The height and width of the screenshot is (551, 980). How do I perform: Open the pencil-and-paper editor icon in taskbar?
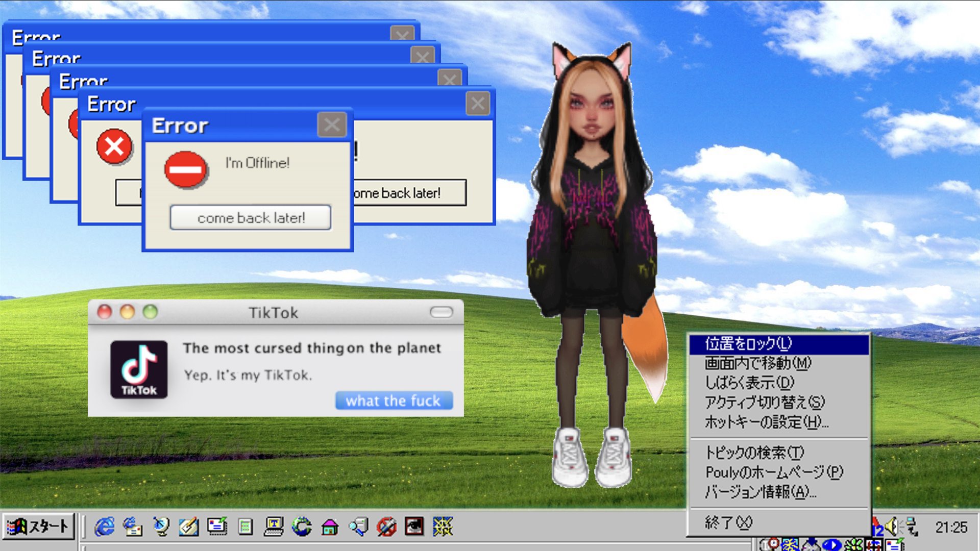pos(188,526)
